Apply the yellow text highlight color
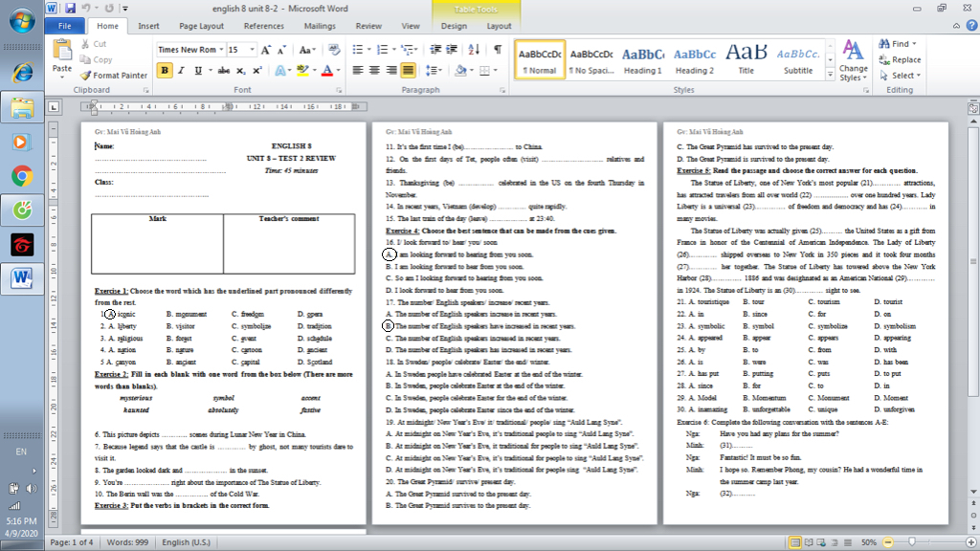This screenshot has height=551, width=980. coord(302,71)
